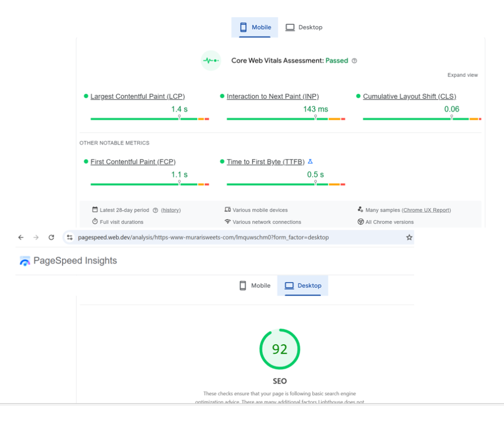Open Cumulative Layout Shift (CLS) link
Viewport: 504px width, 423px height.
[409, 97]
